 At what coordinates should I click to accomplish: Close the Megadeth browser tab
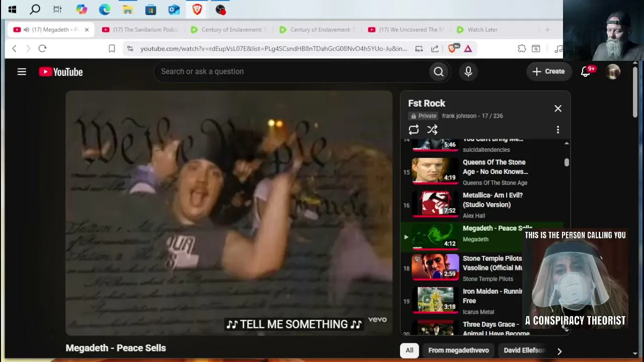[87, 30]
